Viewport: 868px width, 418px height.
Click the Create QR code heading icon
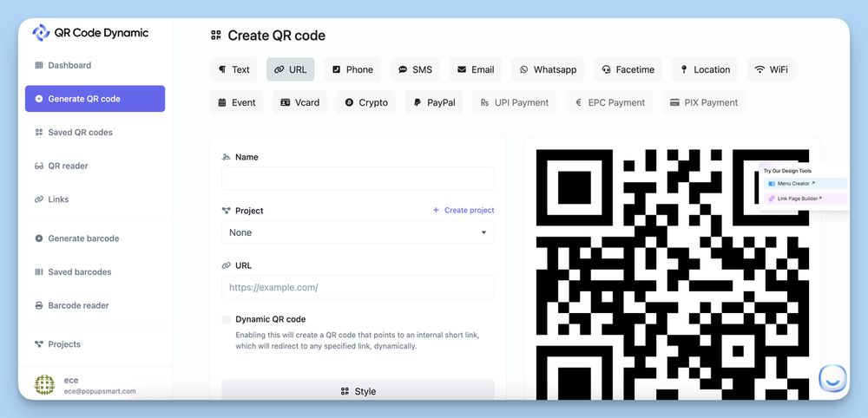216,36
